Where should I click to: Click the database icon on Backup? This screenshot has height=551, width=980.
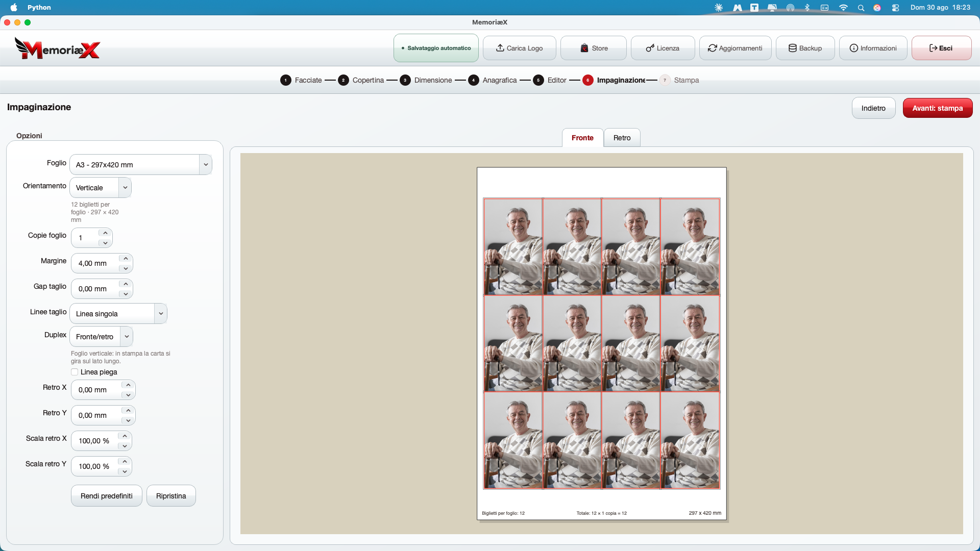click(792, 48)
